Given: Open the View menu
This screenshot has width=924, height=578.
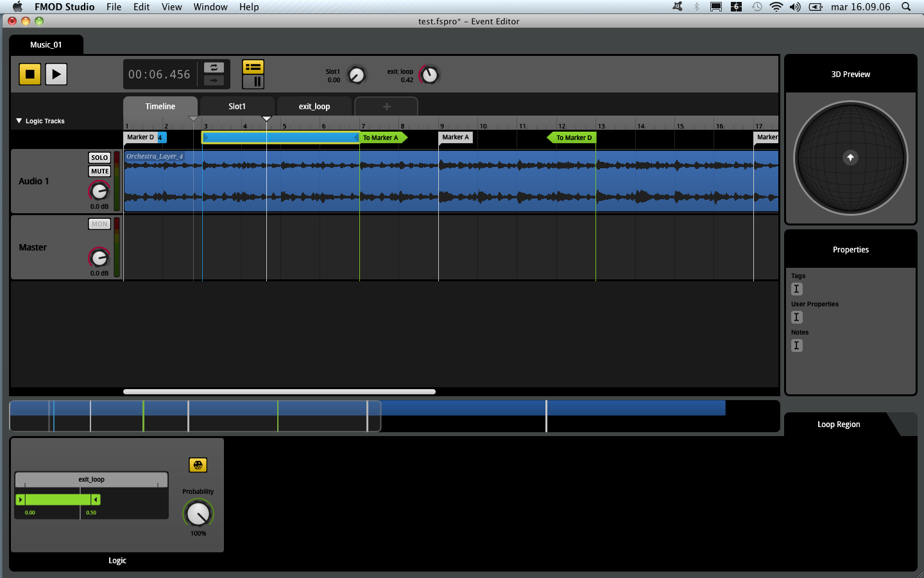Looking at the screenshot, I should coord(171,7).
